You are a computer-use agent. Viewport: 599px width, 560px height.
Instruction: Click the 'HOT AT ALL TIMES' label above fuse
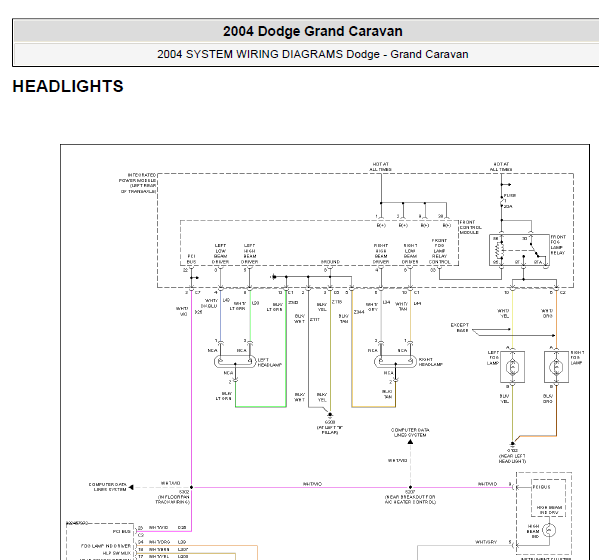(x=501, y=167)
